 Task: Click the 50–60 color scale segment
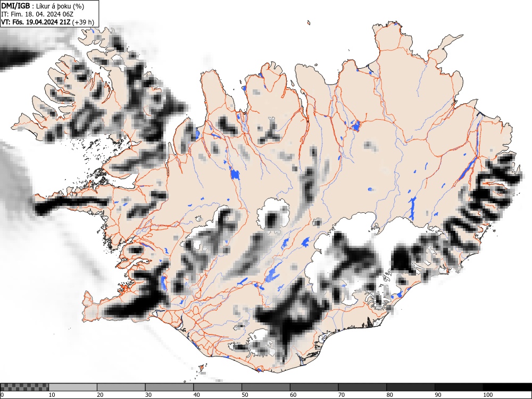265,387
